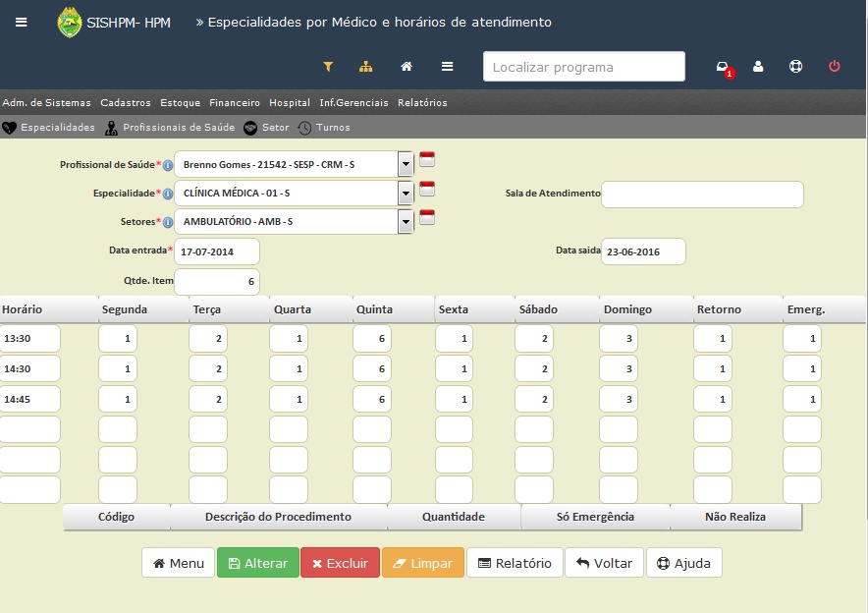Viewport: 868px width, 613px height.
Task: Open Setor shortcut
Action: click(x=266, y=128)
